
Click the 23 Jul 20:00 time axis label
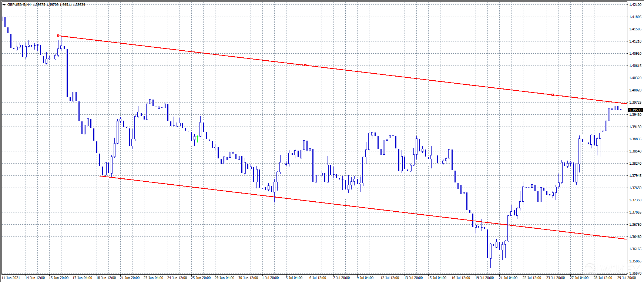click(x=556, y=278)
